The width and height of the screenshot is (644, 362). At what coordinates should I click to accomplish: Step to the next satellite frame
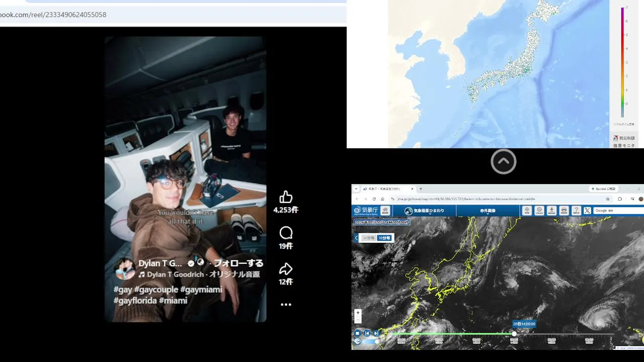pos(376,333)
